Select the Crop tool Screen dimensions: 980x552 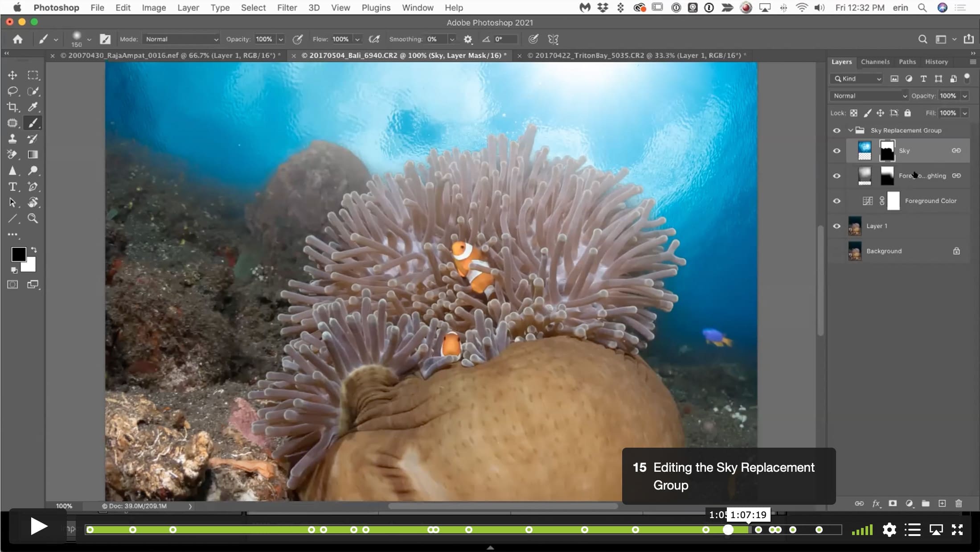[12, 107]
